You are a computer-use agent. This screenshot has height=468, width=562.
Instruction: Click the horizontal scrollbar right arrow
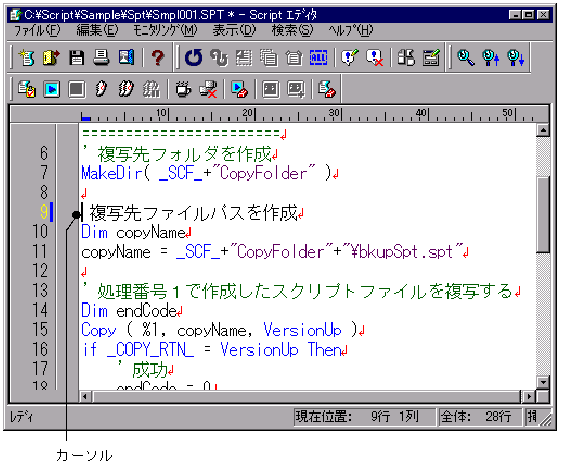coord(529,396)
